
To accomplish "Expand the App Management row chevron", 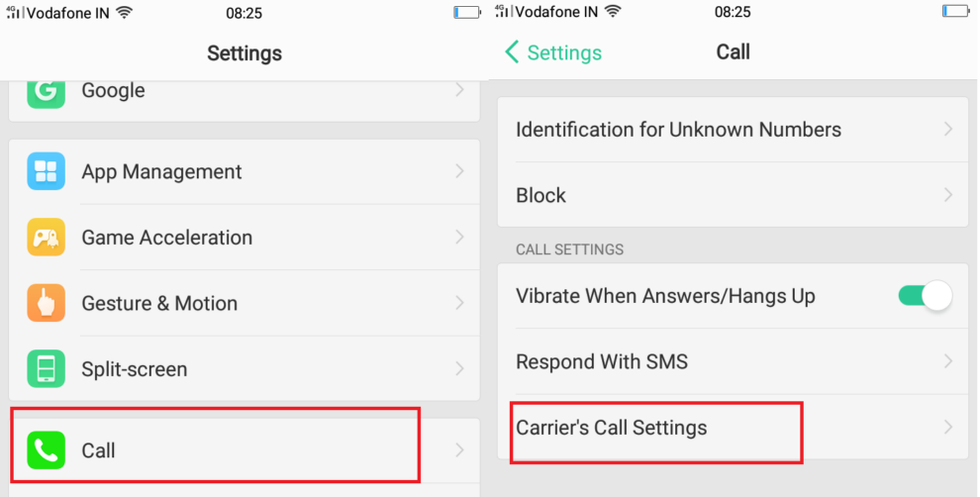I will pos(459,172).
